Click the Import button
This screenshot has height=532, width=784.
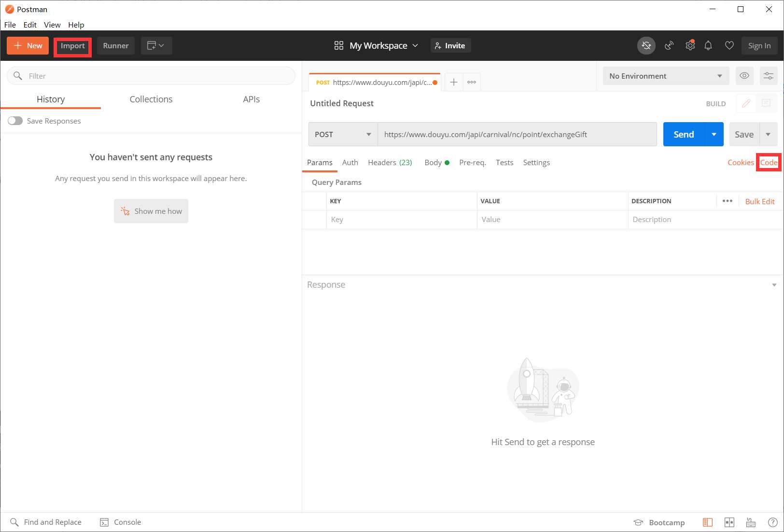point(72,46)
